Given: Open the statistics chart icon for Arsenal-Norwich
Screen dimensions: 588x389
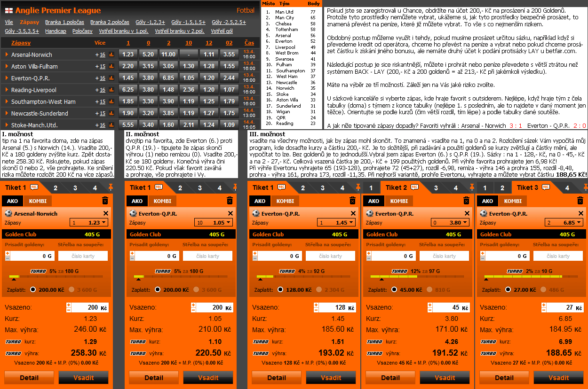Looking at the screenshot, I should (111, 54).
